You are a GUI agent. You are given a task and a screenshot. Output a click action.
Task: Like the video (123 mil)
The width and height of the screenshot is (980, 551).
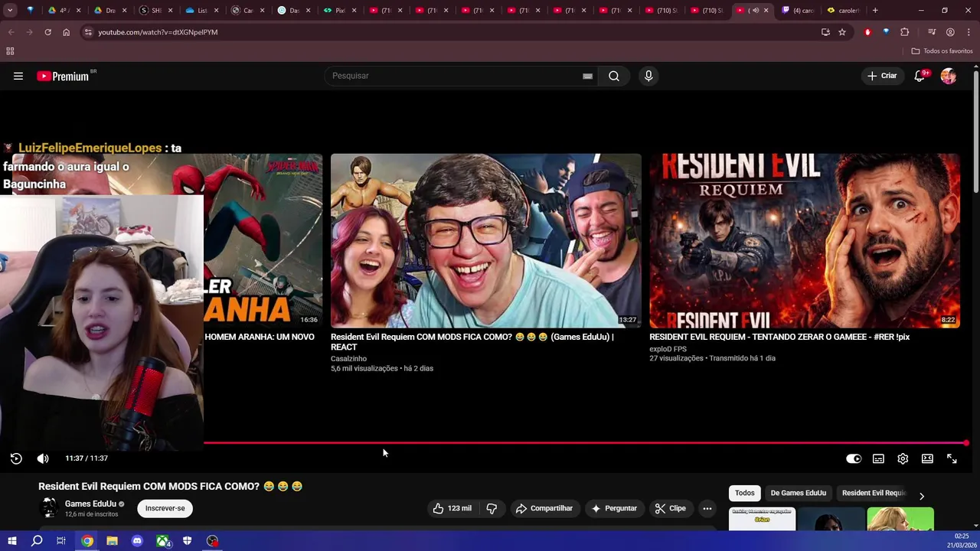tap(452, 508)
